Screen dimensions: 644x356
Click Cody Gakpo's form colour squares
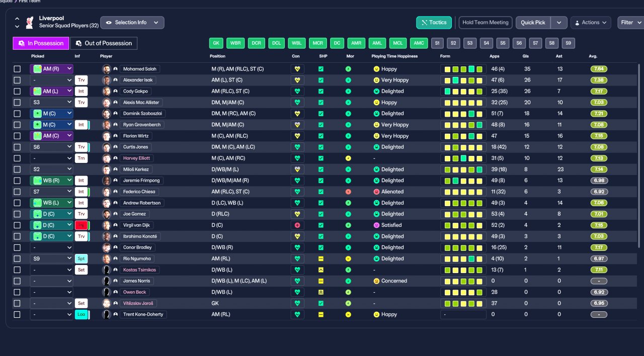463,91
